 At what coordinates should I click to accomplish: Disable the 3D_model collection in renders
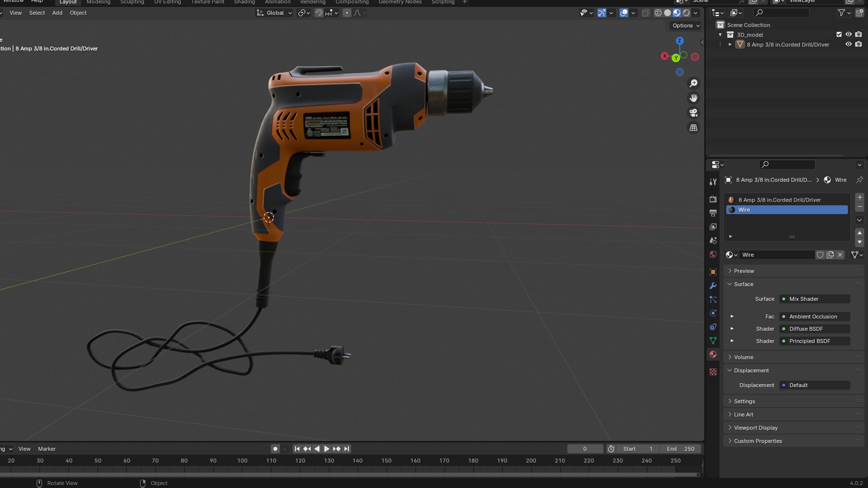pyautogui.click(x=859, y=34)
